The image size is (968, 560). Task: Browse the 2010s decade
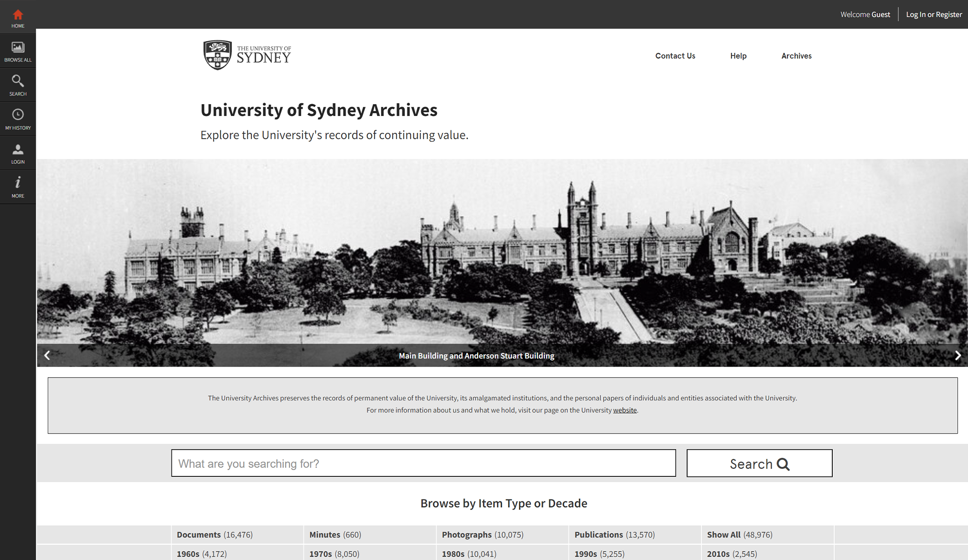[x=731, y=554]
